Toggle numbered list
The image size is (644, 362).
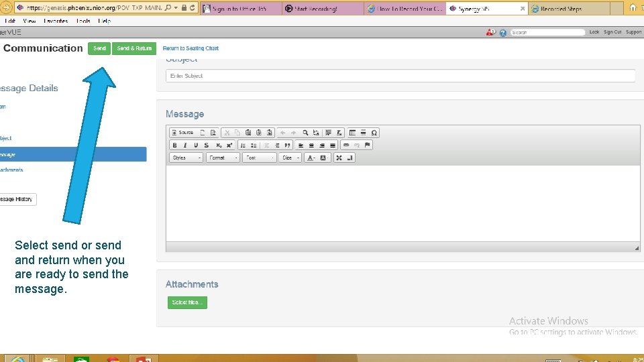coord(243,145)
